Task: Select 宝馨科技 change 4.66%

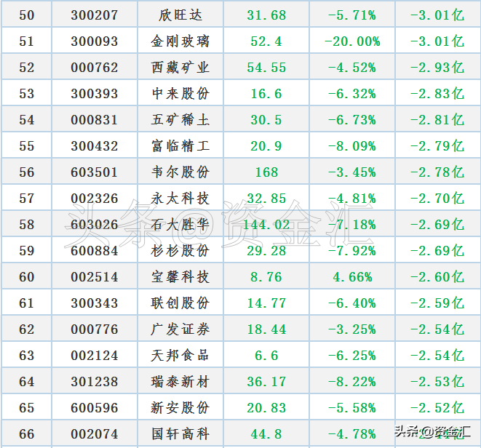Action: (352, 277)
